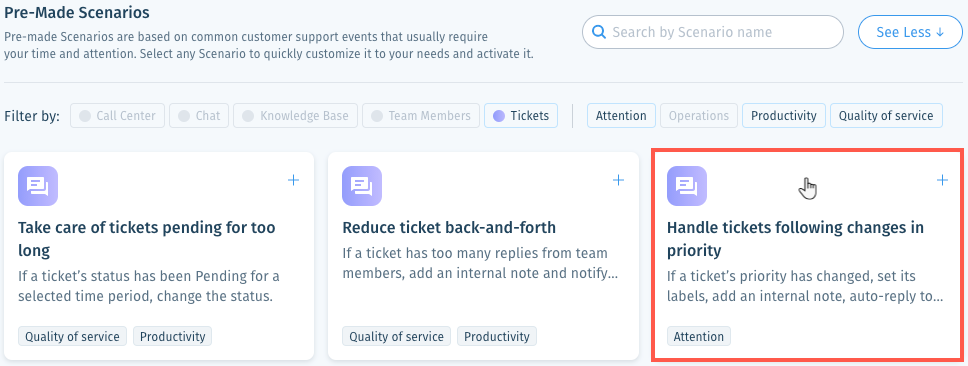The image size is (968, 366).
Task: Enable the Team Members filter
Action: click(x=421, y=115)
